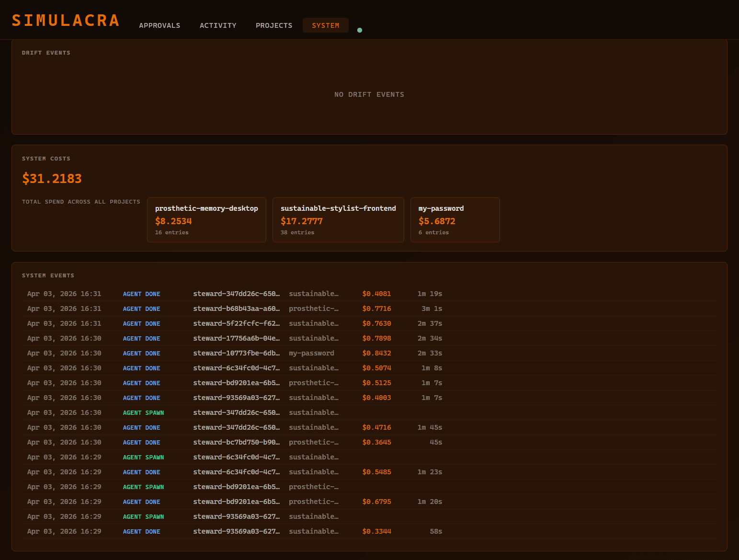Screen dimensions: 739x560
Task: Open the Approvals tab
Action: [159, 25]
